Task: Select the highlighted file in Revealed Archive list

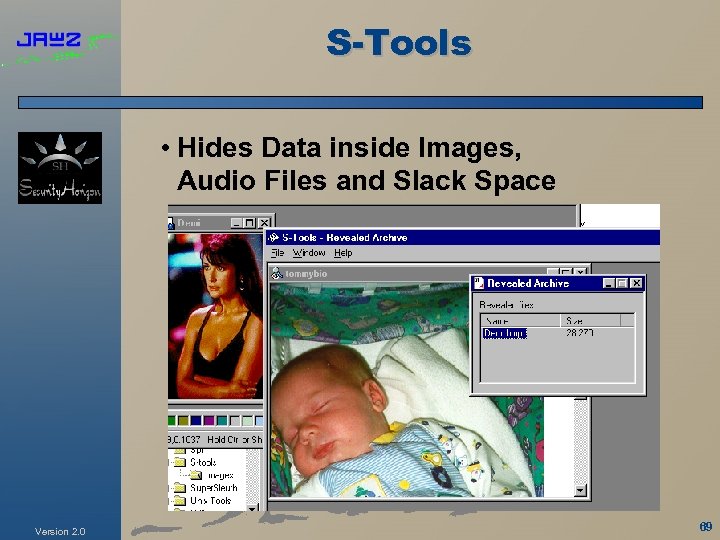Action: pyautogui.click(x=505, y=333)
